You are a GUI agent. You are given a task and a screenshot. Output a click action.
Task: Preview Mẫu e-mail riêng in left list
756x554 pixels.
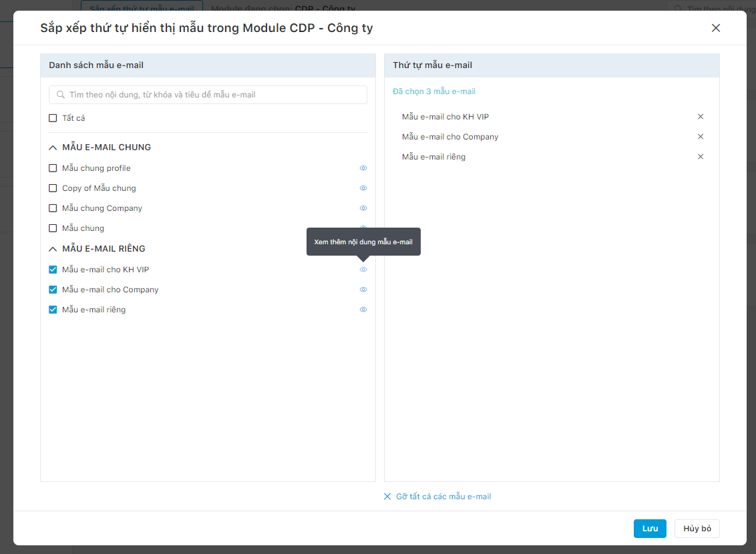coord(363,310)
